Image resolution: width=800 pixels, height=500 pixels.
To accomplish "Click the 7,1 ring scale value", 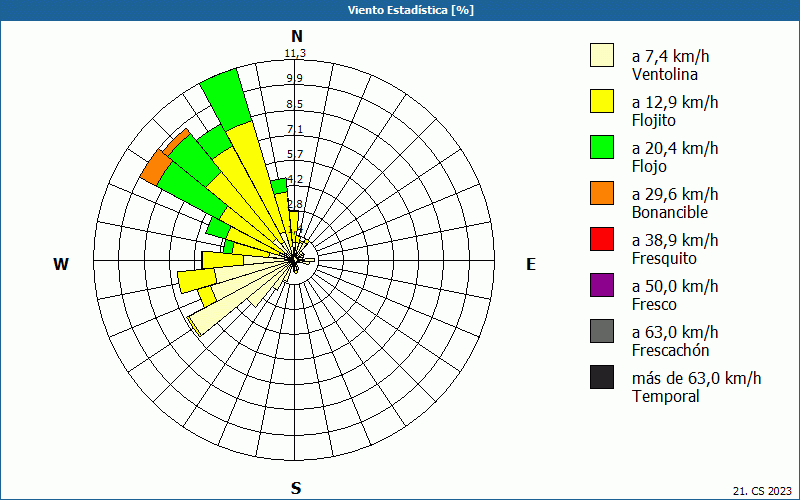I will (x=295, y=129).
